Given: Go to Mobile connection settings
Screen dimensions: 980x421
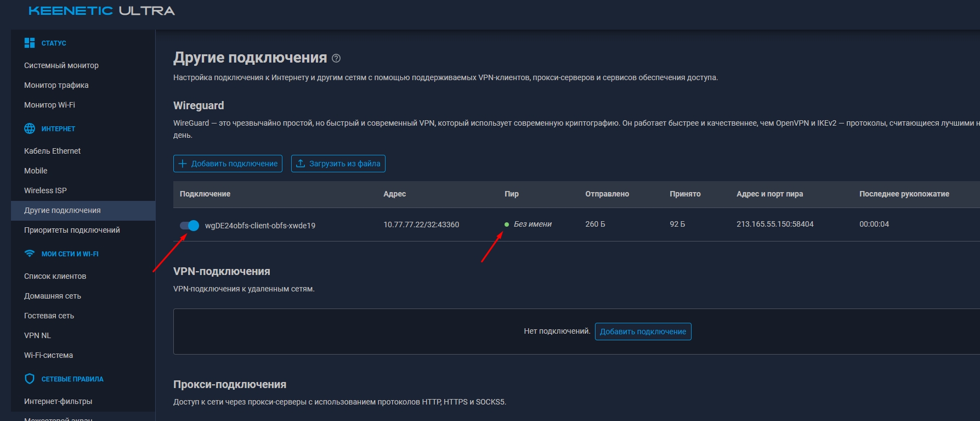Looking at the screenshot, I should point(36,171).
